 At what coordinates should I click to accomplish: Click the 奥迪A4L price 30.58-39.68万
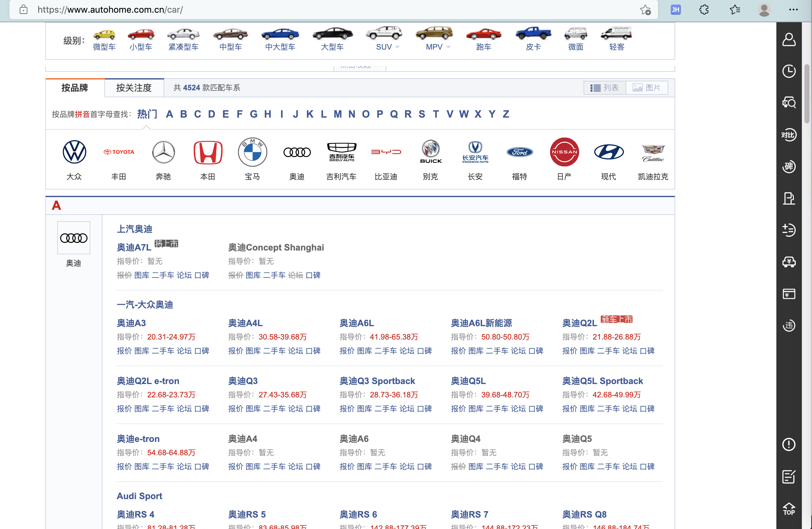click(283, 337)
